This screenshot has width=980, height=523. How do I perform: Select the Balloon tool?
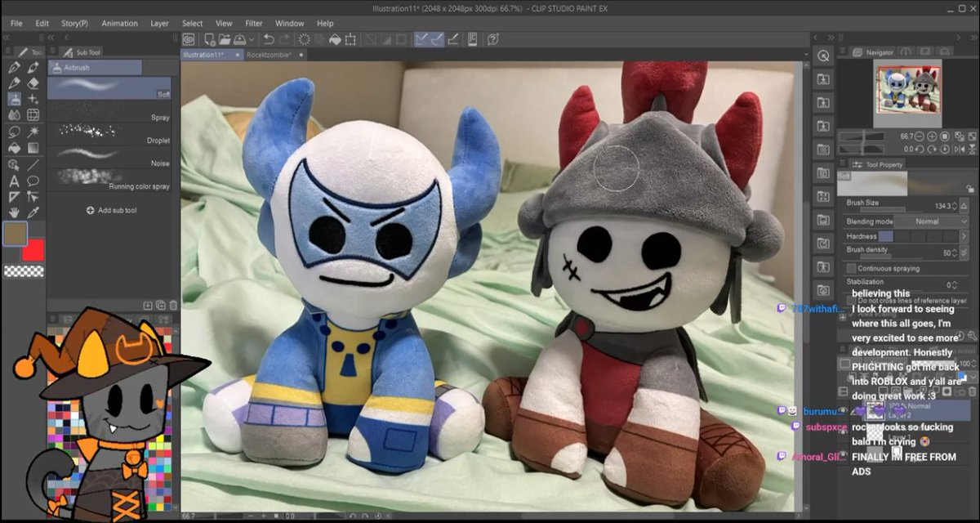click(33, 181)
